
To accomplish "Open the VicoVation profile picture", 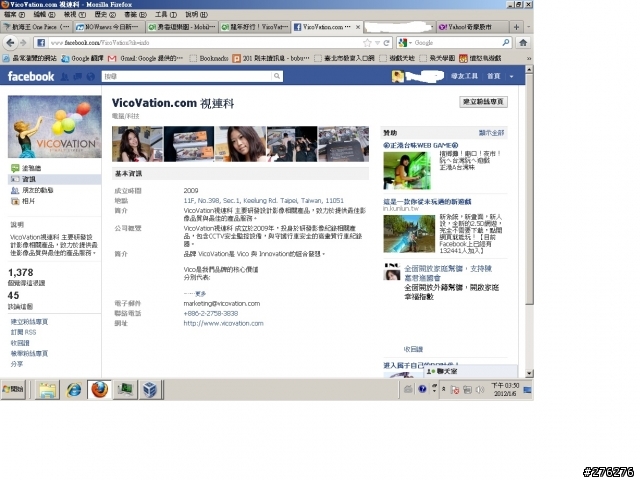I will click(55, 127).
